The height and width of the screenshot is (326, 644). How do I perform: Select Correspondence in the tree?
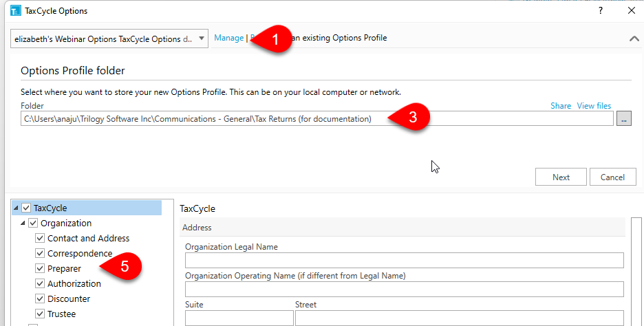pos(80,253)
